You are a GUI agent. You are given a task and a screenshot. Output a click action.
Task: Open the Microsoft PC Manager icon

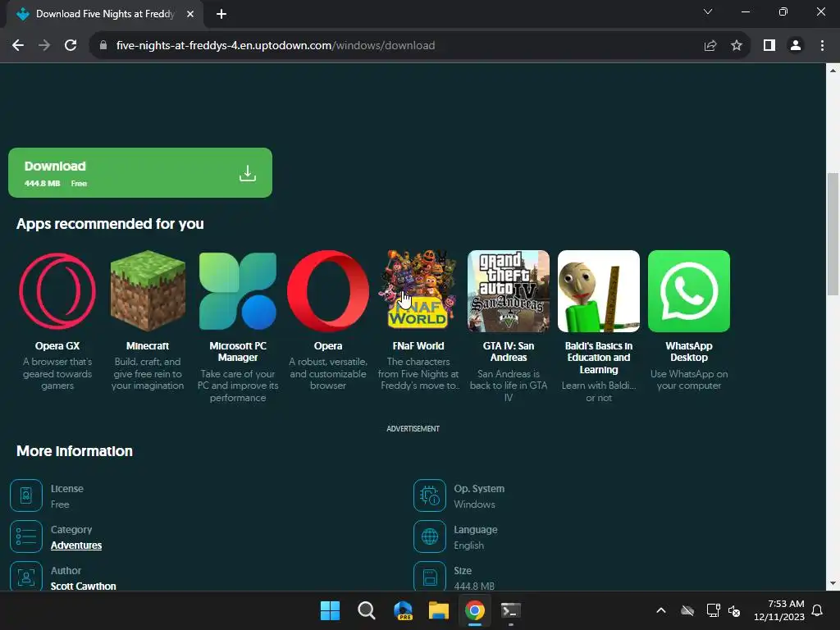tap(238, 291)
